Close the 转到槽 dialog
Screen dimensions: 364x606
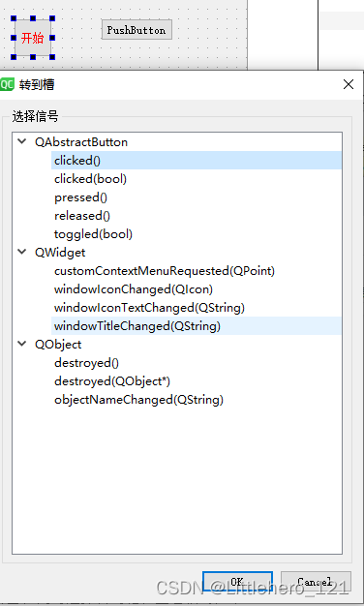point(349,84)
